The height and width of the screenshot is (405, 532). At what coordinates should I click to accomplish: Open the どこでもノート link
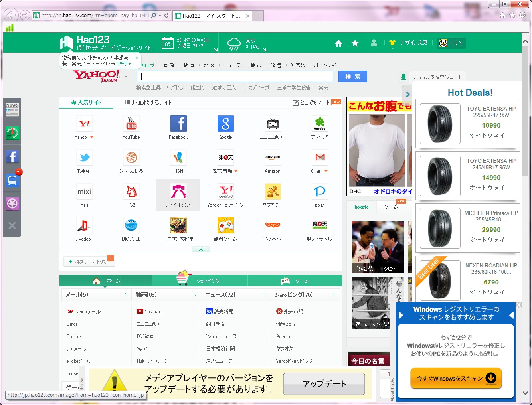[x=311, y=103]
